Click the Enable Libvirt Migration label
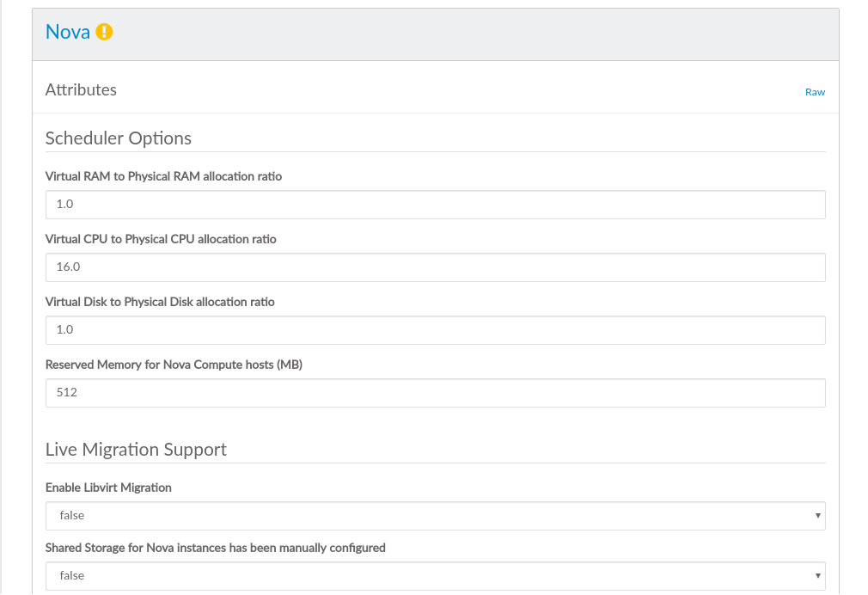The width and height of the screenshot is (868, 595). (108, 488)
